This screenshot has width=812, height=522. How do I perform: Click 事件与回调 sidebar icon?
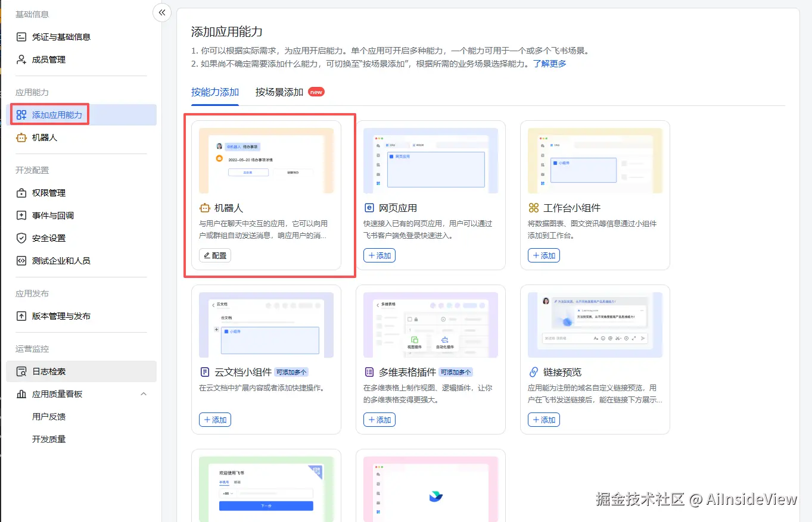coord(21,215)
